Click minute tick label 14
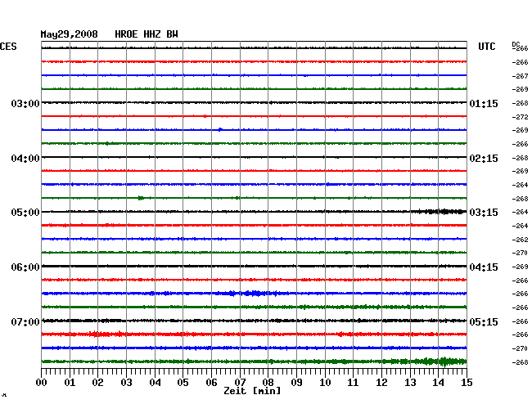The height and width of the screenshot is (404, 532). 438,383
